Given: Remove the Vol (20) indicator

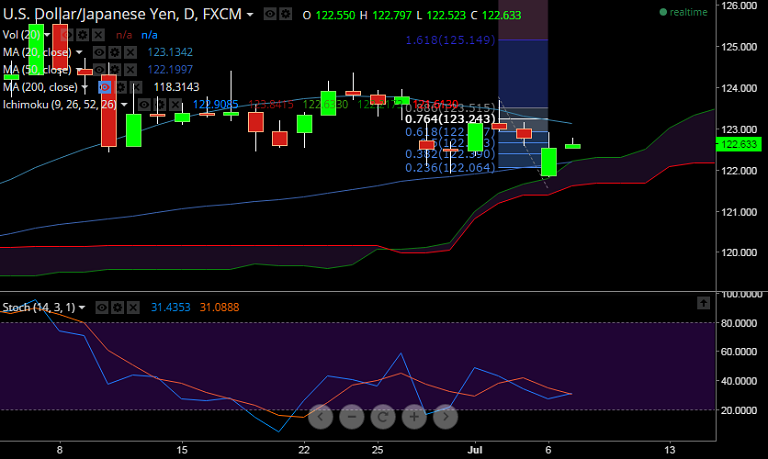Looking at the screenshot, I should [x=98, y=35].
